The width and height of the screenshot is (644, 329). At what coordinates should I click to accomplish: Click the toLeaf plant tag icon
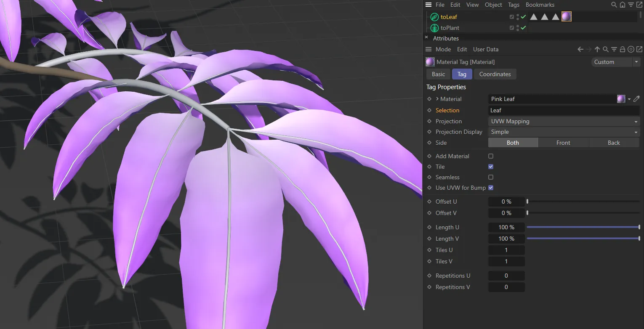click(x=434, y=17)
